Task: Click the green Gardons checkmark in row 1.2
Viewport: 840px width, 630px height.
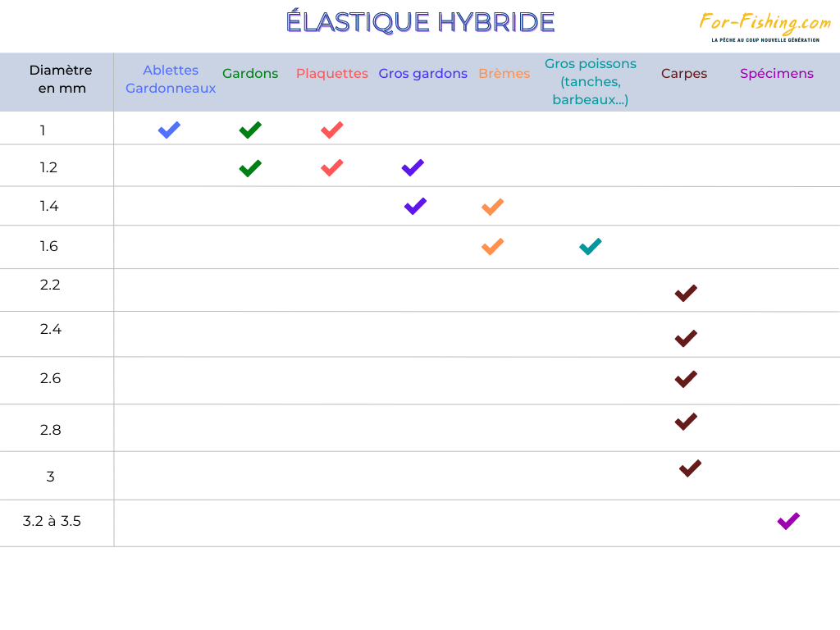Action: click(250, 168)
